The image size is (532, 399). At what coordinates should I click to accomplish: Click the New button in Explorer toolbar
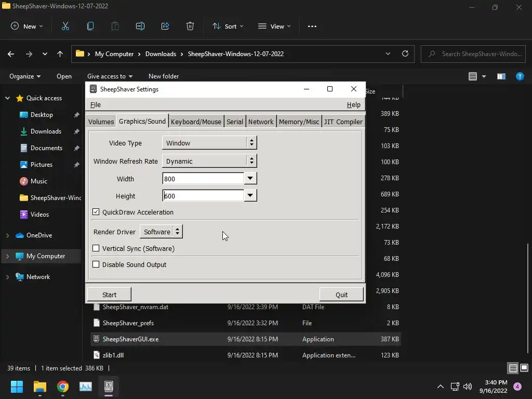coord(27,26)
